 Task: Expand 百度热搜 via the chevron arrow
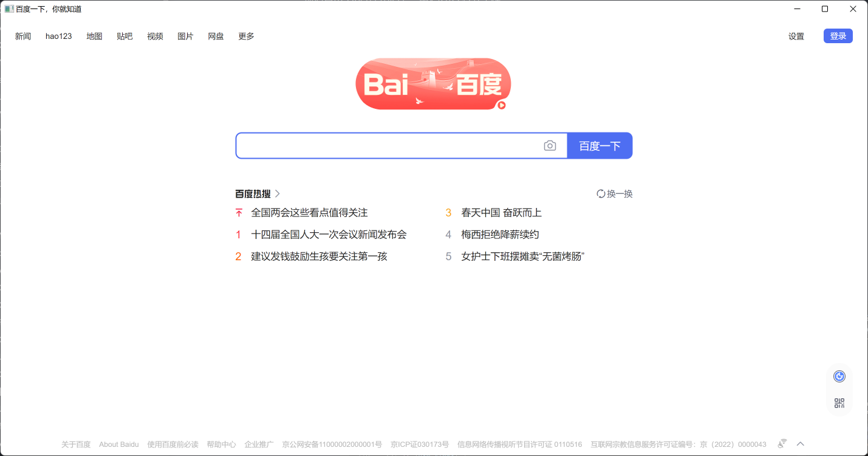tap(278, 194)
